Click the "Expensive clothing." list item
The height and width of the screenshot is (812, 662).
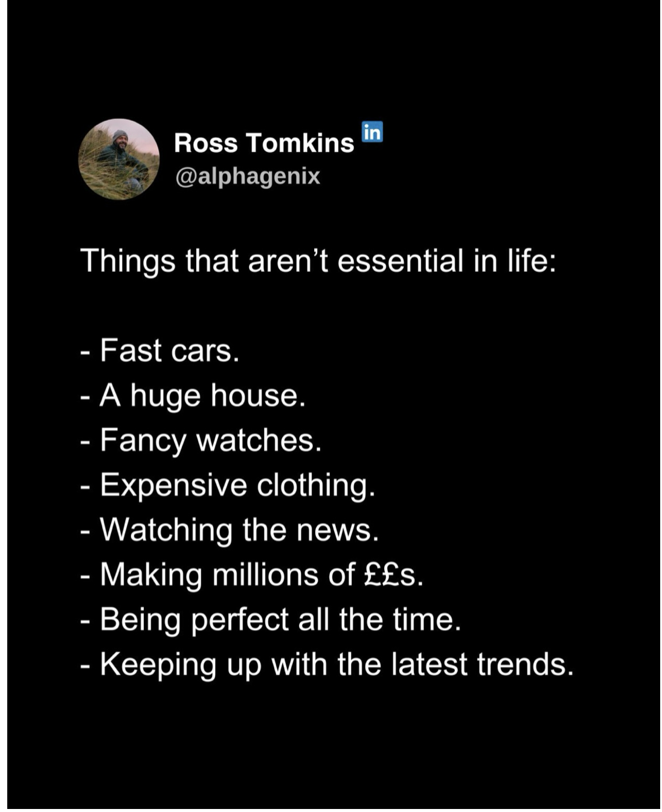tap(228, 485)
